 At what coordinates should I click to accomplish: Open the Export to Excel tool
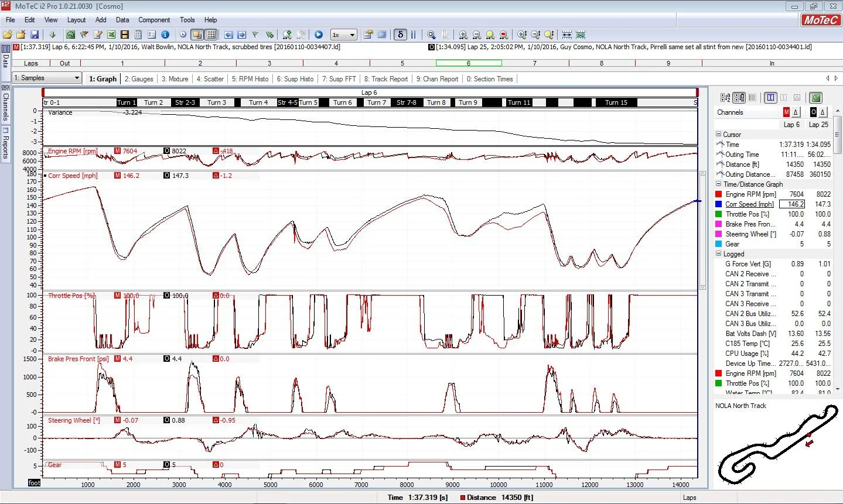tap(111, 35)
